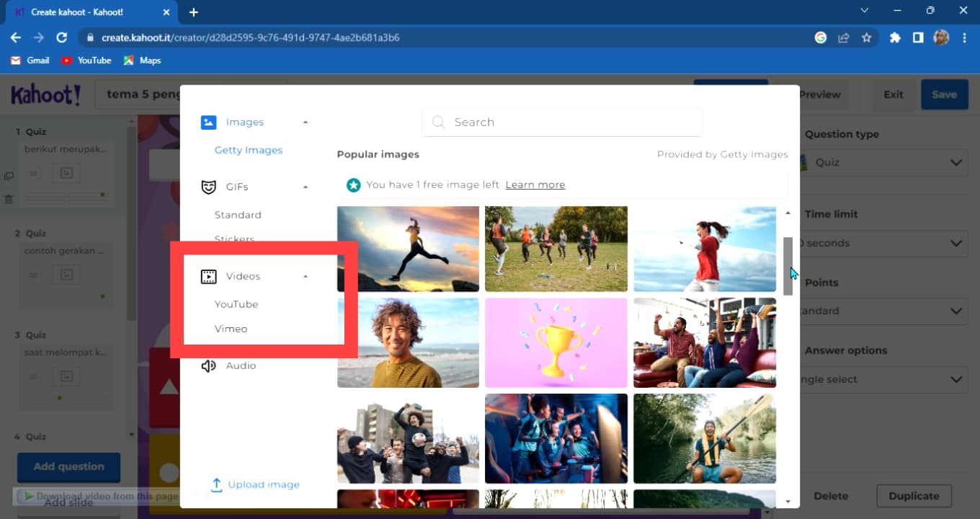Viewport: 980px width, 519px height.
Task: Collapse the Videos section
Action: (x=306, y=276)
